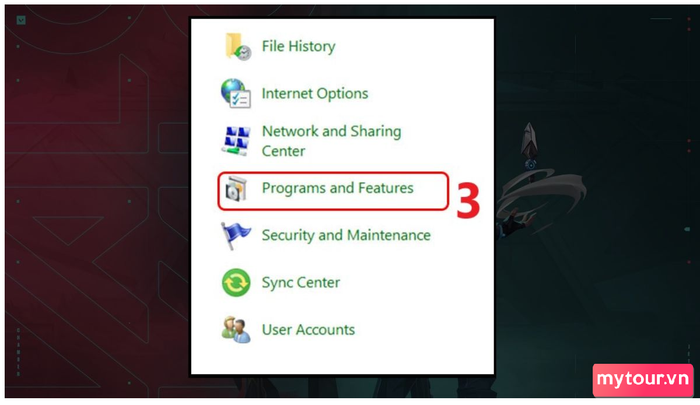Open Security and Maintenance text link
The width and height of the screenshot is (700, 405).
[346, 235]
